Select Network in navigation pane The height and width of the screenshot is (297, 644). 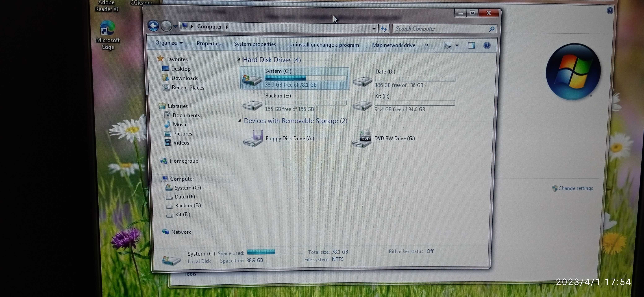(x=176, y=232)
